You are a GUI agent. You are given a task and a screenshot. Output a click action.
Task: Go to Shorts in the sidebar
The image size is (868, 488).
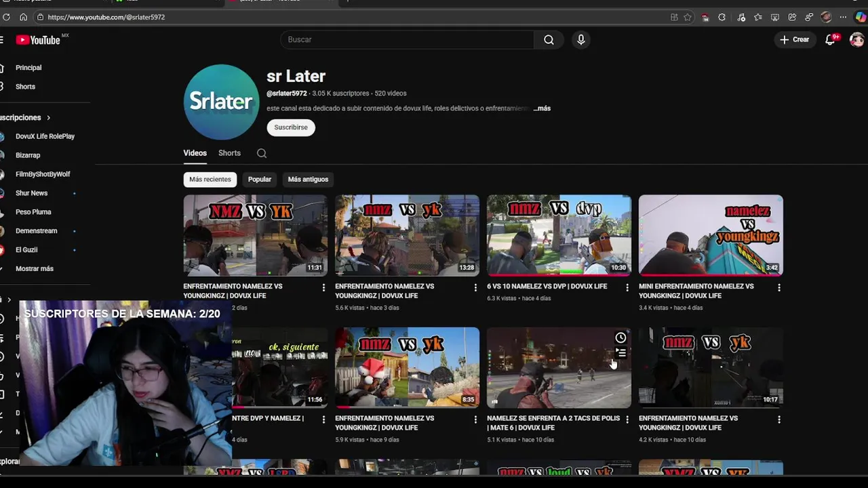[x=26, y=87]
